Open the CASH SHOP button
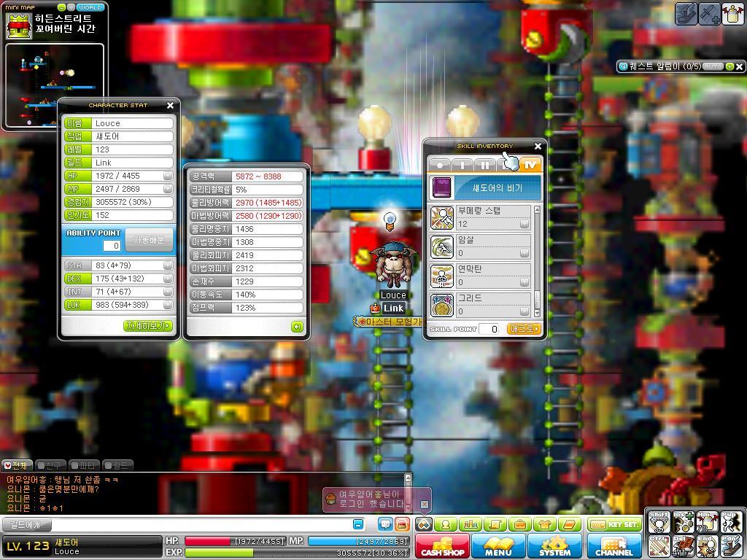This screenshot has height=560, width=747. [443, 545]
